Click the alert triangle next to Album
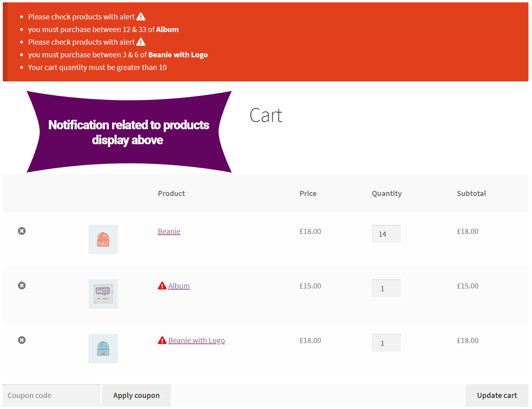 pyautogui.click(x=162, y=285)
